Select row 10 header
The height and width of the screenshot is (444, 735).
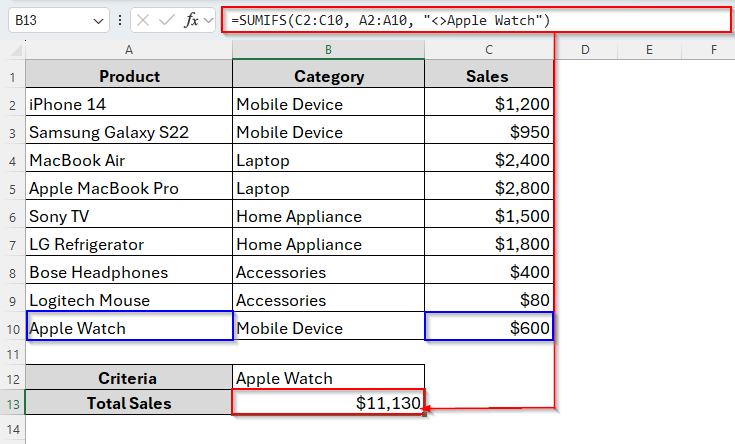coord(12,327)
